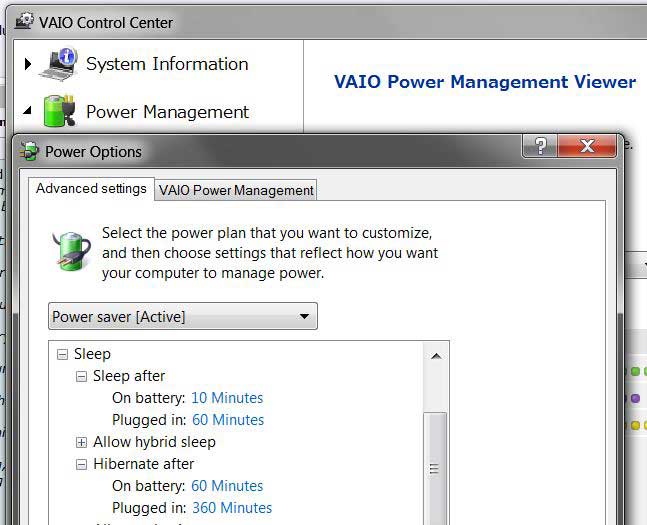Select the Sleep after tree item label

point(129,376)
